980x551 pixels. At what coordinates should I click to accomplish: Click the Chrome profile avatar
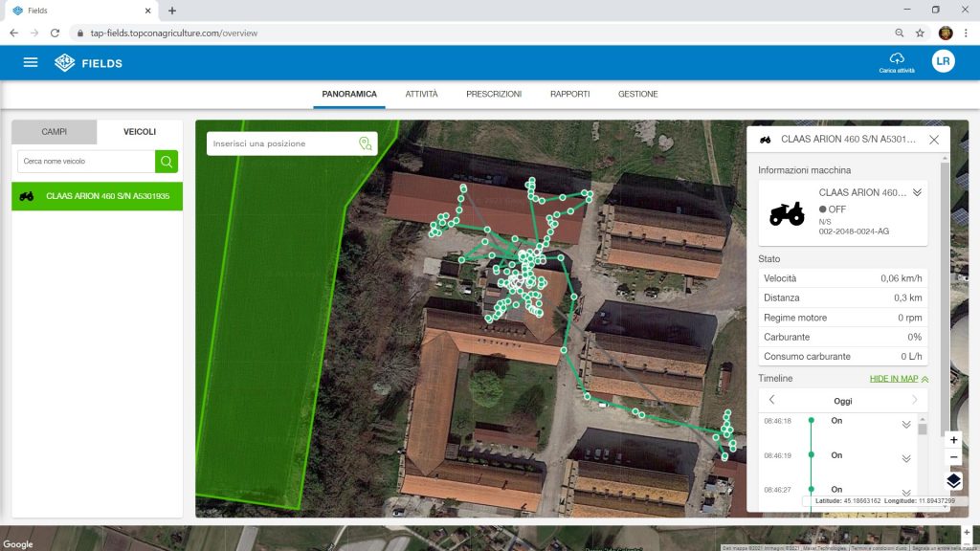point(946,33)
